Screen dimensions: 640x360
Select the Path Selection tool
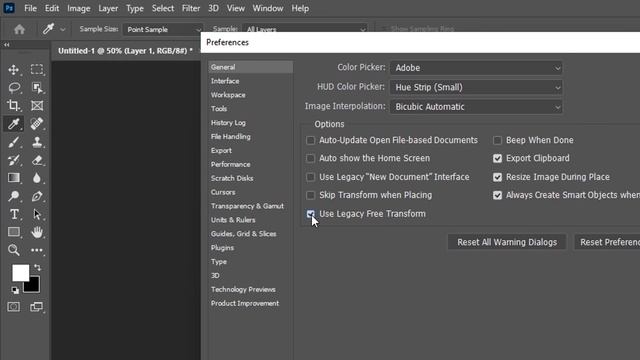(37, 214)
